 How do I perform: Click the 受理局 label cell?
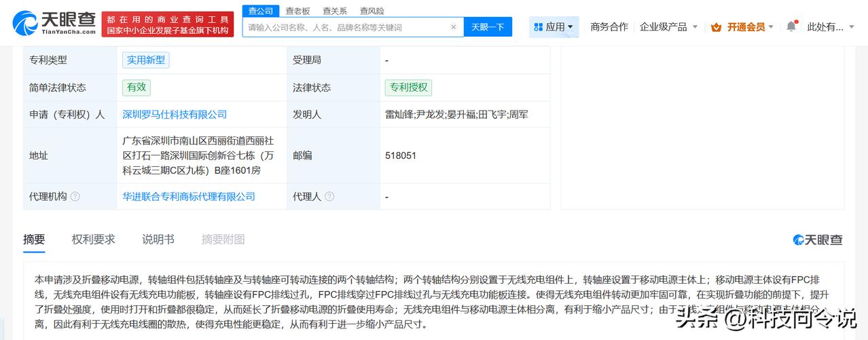pyautogui.click(x=333, y=60)
